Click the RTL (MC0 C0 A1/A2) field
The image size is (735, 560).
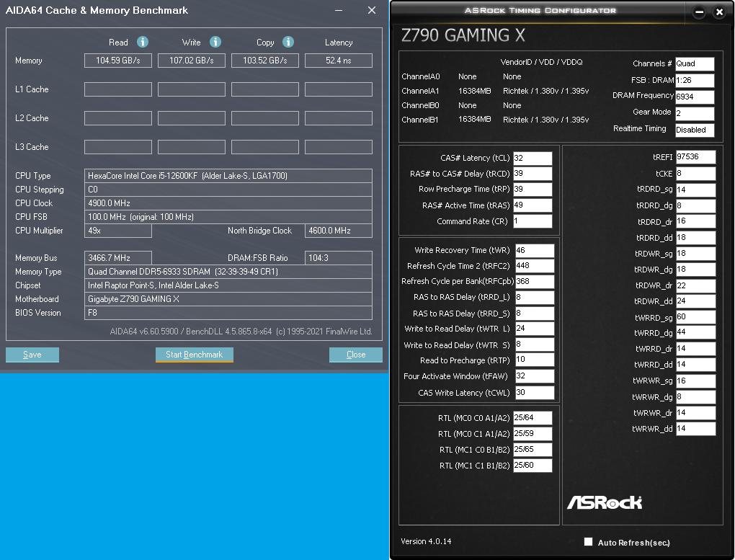tap(533, 418)
